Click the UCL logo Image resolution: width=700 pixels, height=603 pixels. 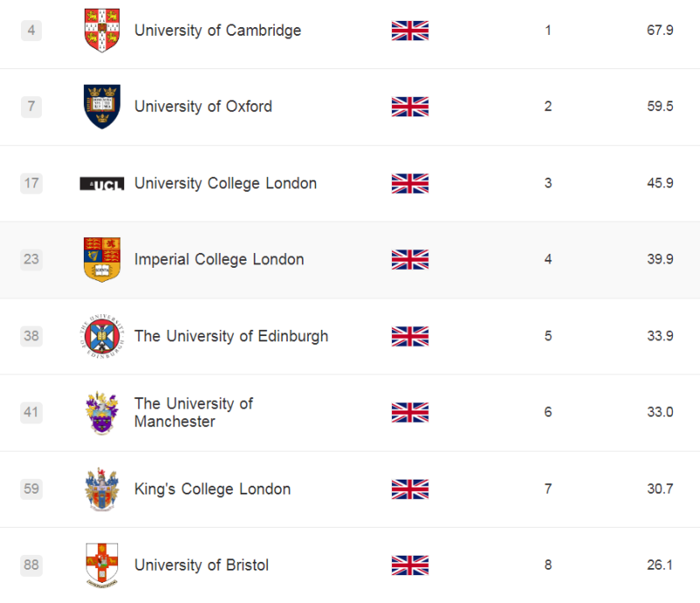point(101,184)
